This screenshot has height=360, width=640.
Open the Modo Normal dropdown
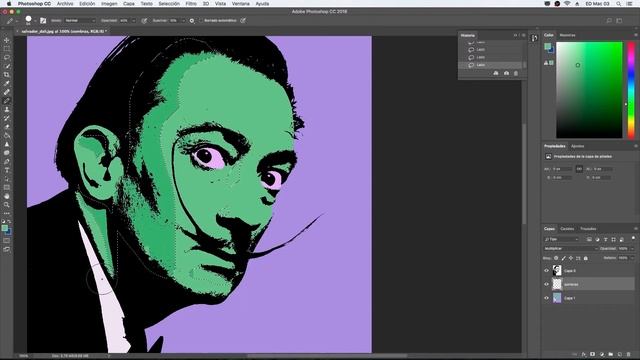click(x=80, y=20)
